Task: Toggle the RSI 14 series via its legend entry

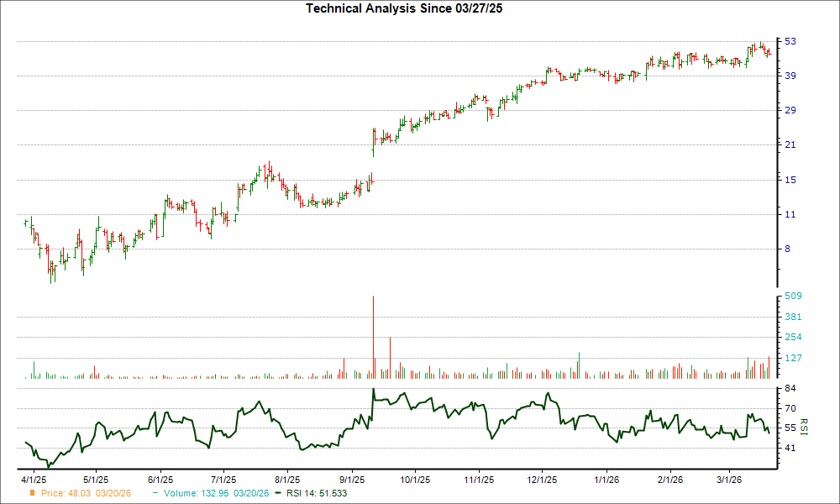Action: click(x=315, y=495)
